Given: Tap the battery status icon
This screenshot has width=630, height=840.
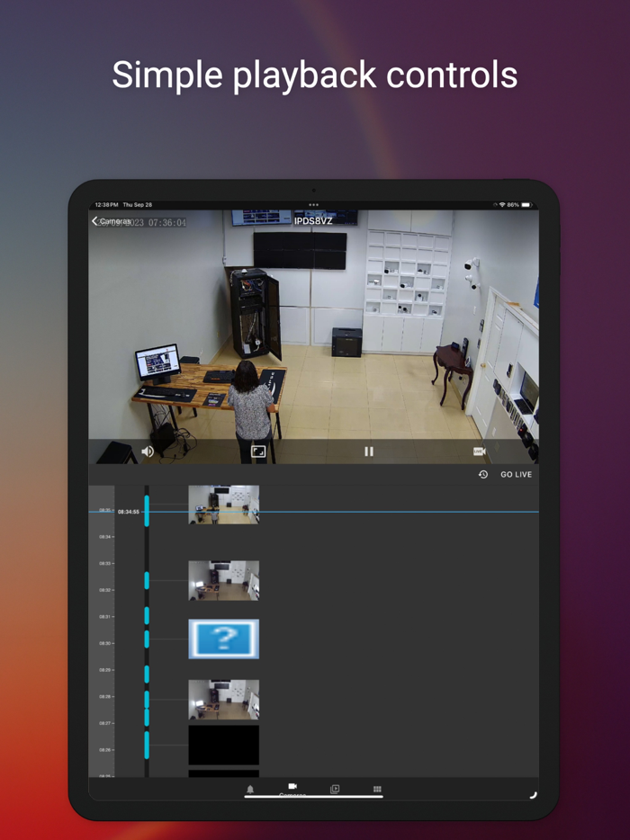Looking at the screenshot, I should (526, 205).
